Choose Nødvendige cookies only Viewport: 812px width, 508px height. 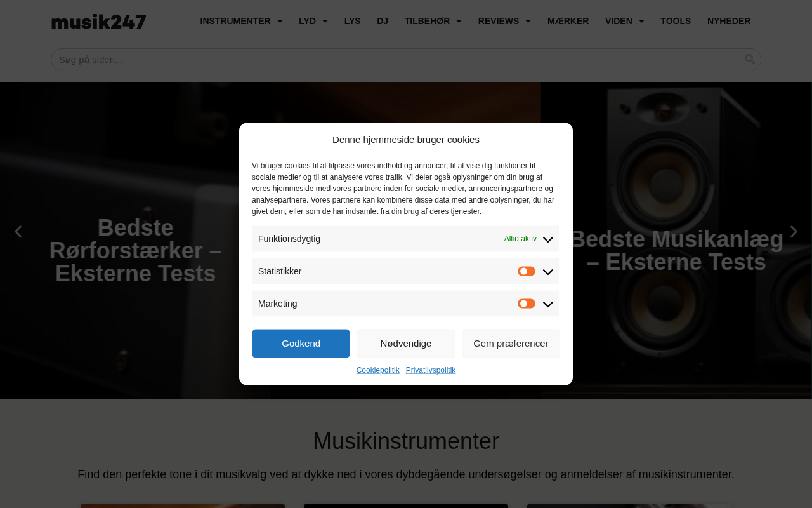point(406,344)
